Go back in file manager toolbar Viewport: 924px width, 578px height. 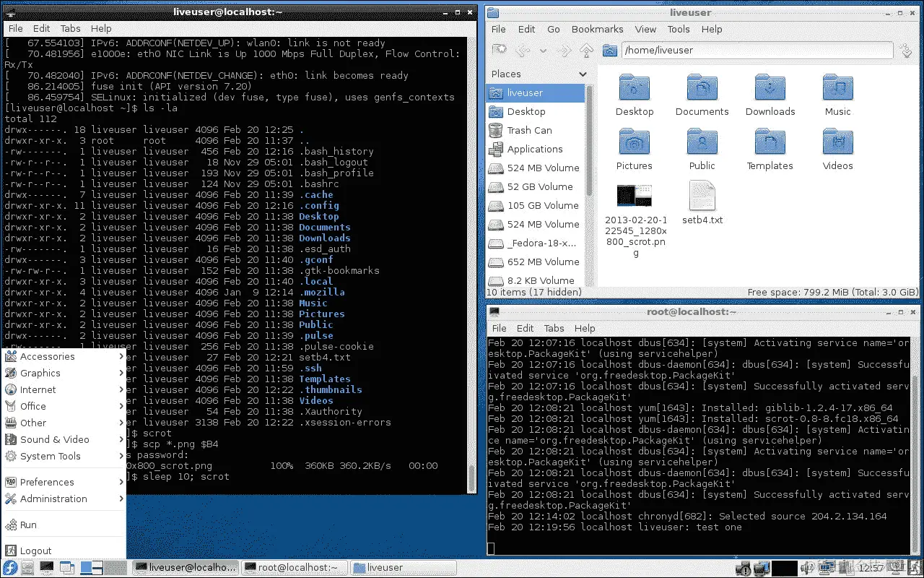click(522, 50)
